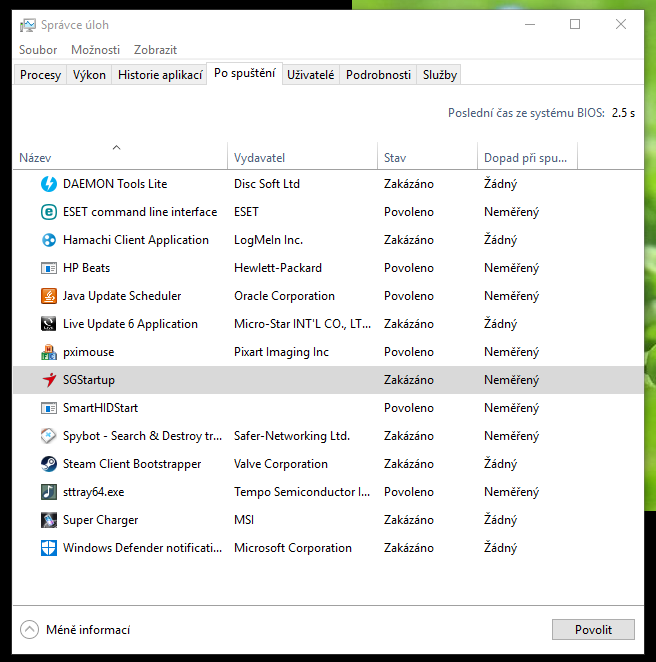Click the MSI publisher cell

click(x=244, y=520)
